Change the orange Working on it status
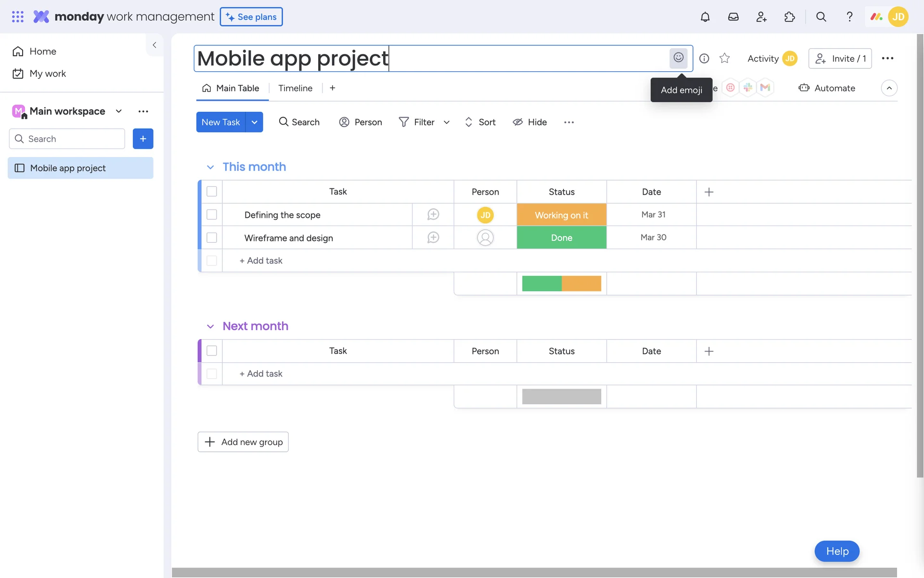 [561, 215]
